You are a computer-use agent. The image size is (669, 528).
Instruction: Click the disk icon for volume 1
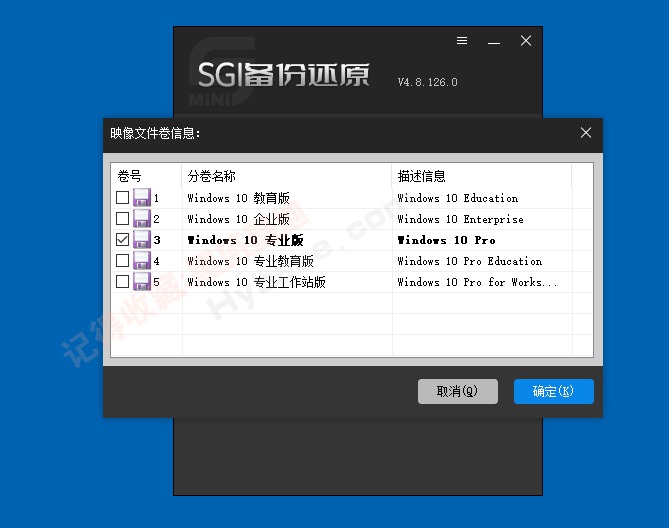(x=142, y=197)
